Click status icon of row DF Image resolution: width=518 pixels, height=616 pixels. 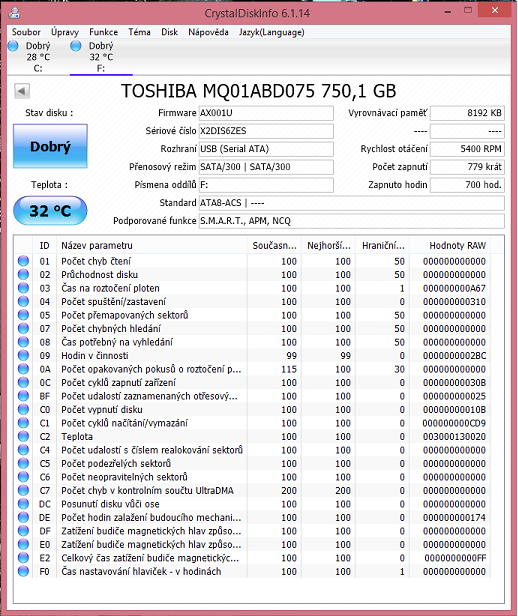24,531
